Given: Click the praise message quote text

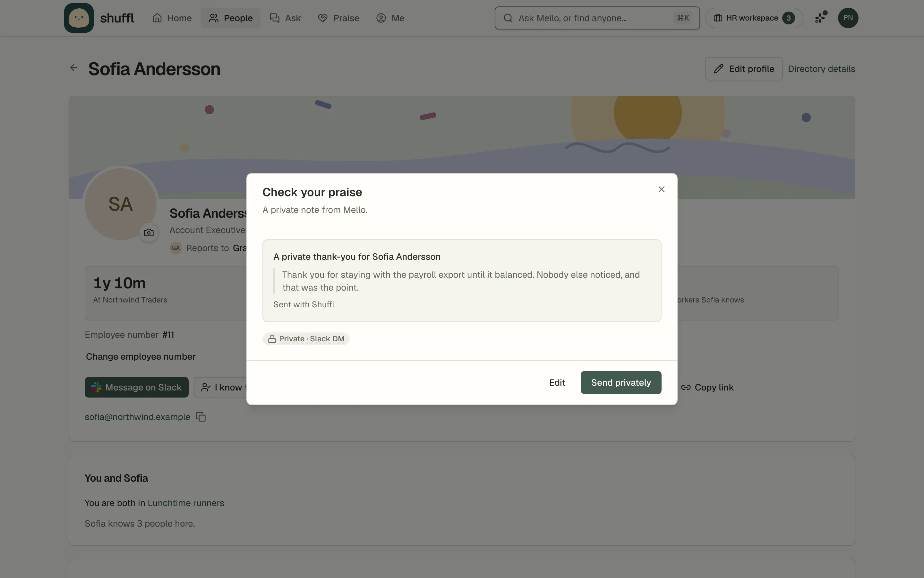Looking at the screenshot, I should [461, 281].
